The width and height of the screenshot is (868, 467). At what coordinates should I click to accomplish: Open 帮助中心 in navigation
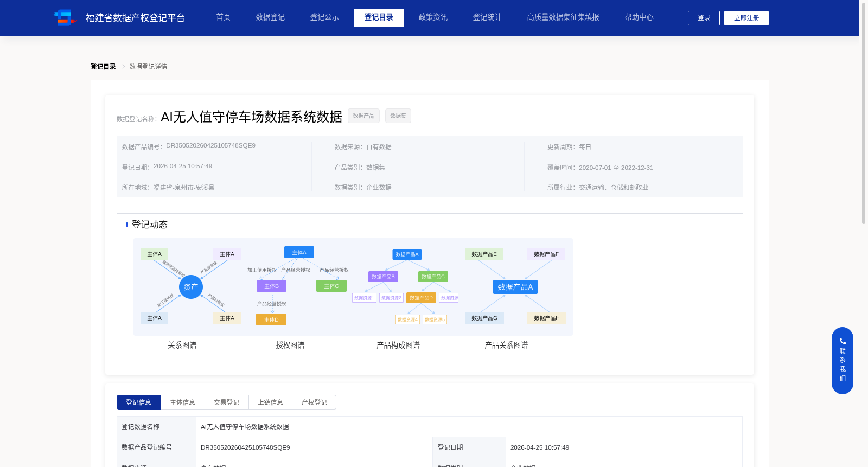pyautogui.click(x=639, y=17)
